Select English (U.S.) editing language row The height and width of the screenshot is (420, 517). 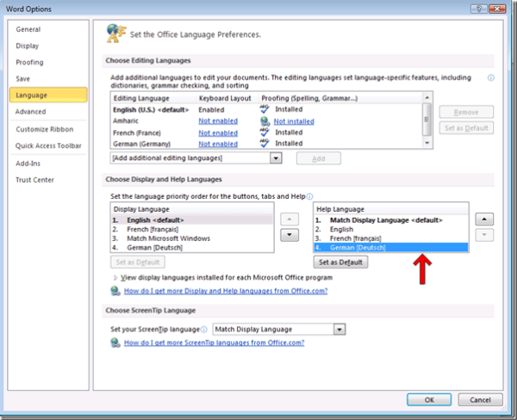[x=266, y=109]
